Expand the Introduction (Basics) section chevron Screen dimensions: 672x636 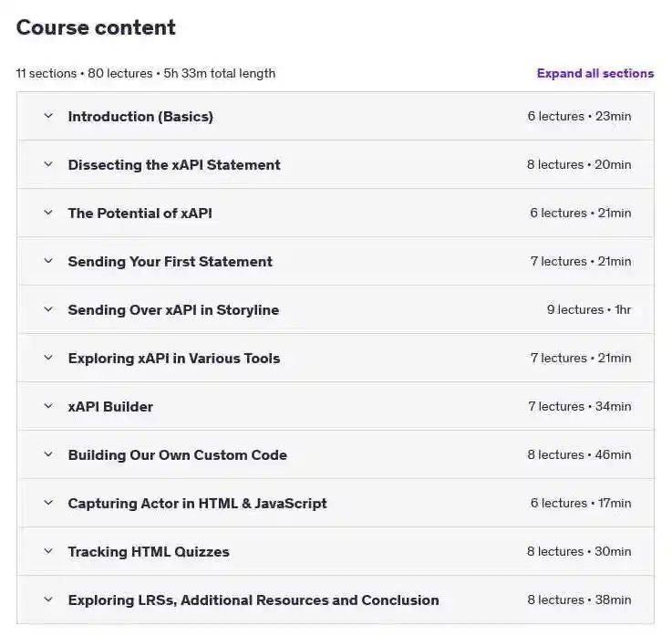click(48, 116)
